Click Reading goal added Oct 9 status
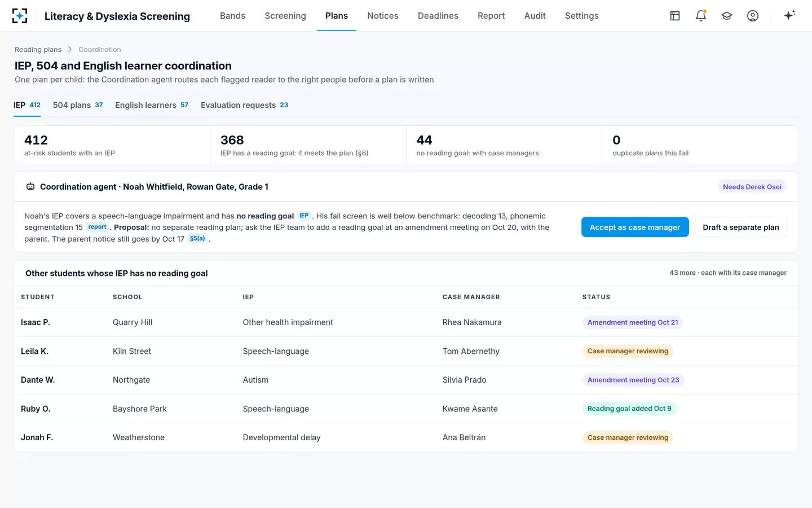The image size is (812, 508). click(629, 409)
